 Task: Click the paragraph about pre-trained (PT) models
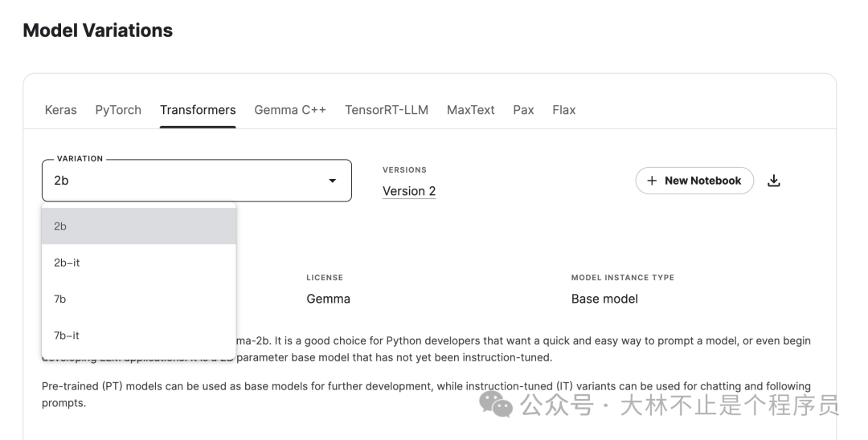tap(426, 395)
